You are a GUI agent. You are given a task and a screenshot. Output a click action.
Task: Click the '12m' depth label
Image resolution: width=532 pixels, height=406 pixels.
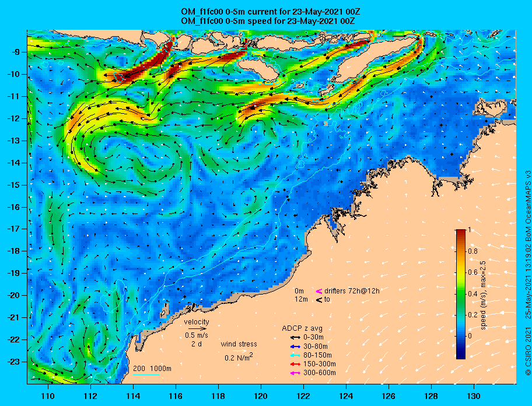coord(301,299)
